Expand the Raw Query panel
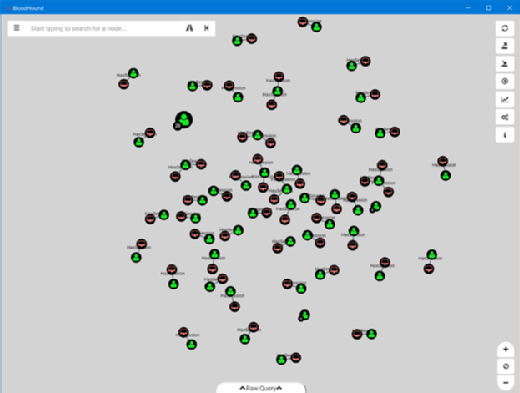 [261, 388]
